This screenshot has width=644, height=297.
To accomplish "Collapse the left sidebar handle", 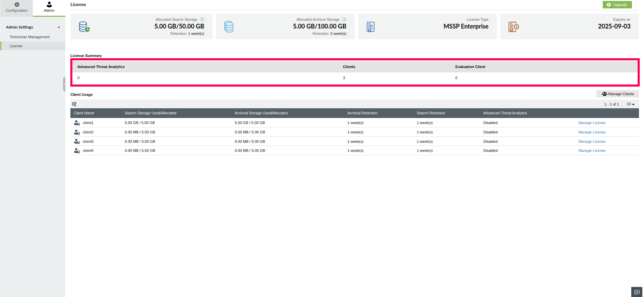I will pyautogui.click(x=64, y=84).
